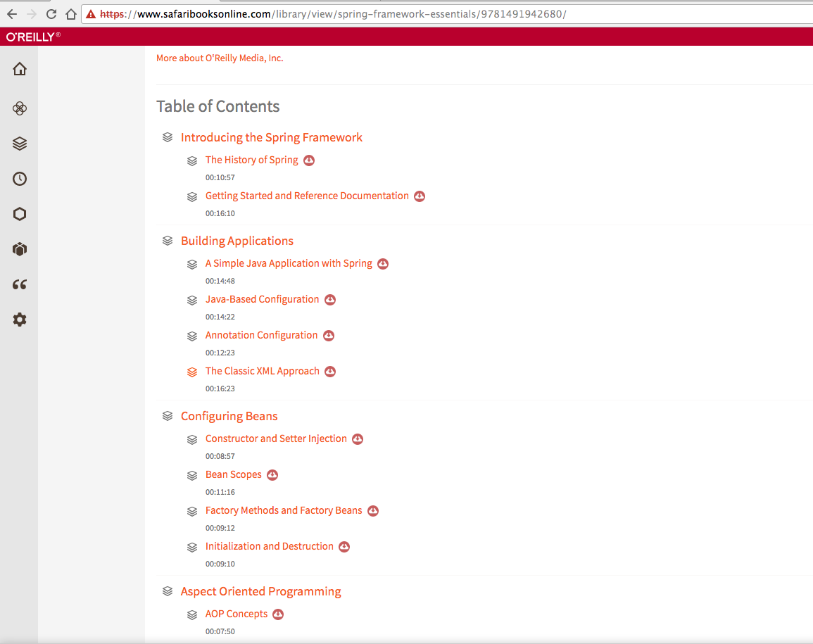This screenshot has height=644, width=813.
Task: Reload the page with refresh icon
Action: tap(51, 14)
